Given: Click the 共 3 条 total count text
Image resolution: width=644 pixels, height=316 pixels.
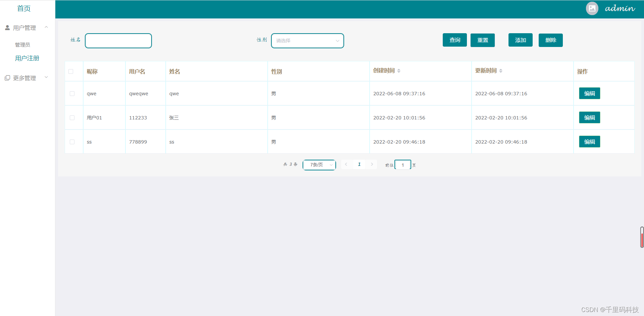Looking at the screenshot, I should click(290, 164).
